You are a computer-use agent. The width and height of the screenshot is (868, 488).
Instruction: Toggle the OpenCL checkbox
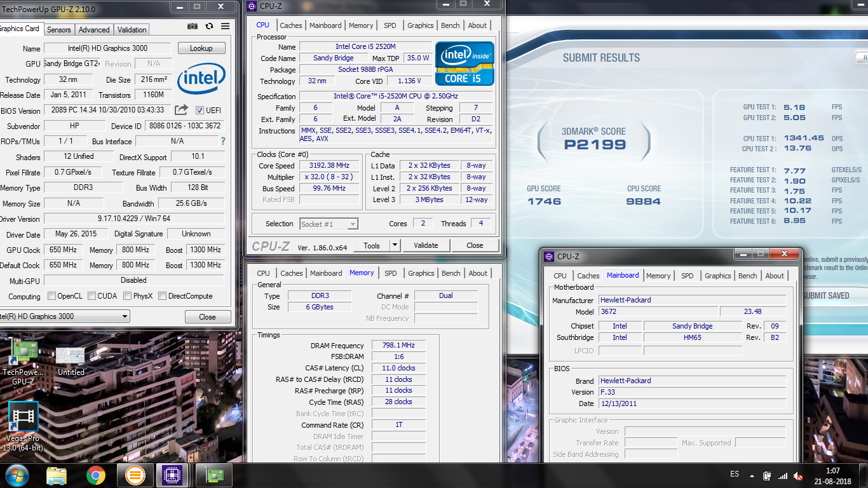coord(52,296)
